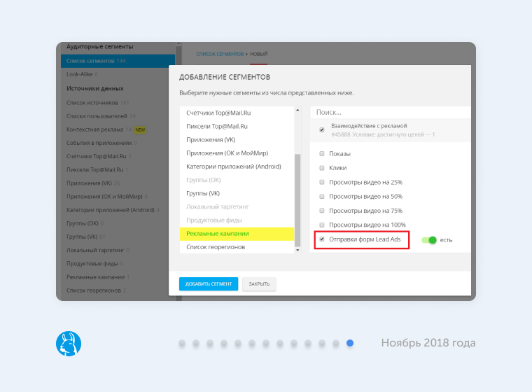Screen dimensions: 532x392
Task: Open 'Список сегментов' in sidebar
Action: pyautogui.click(x=96, y=61)
